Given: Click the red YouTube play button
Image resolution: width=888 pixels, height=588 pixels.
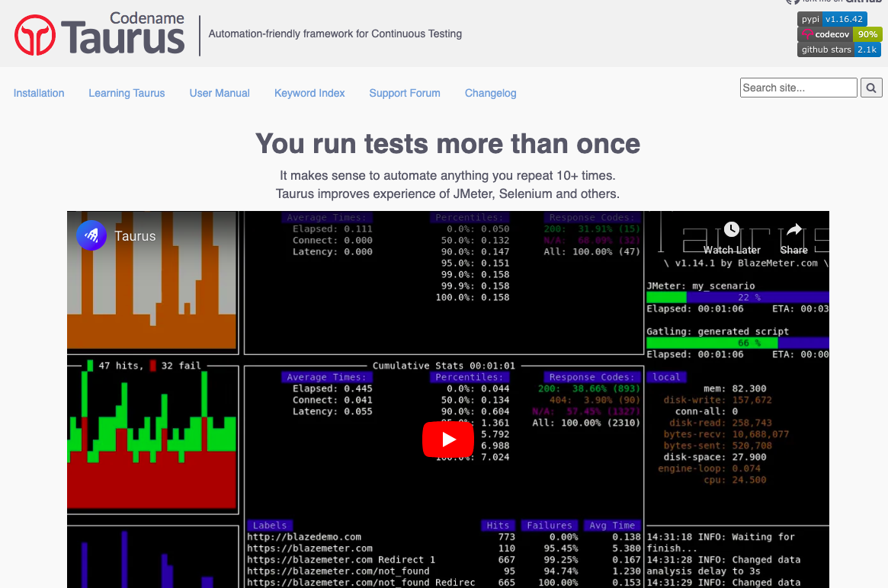Looking at the screenshot, I should click(x=448, y=439).
